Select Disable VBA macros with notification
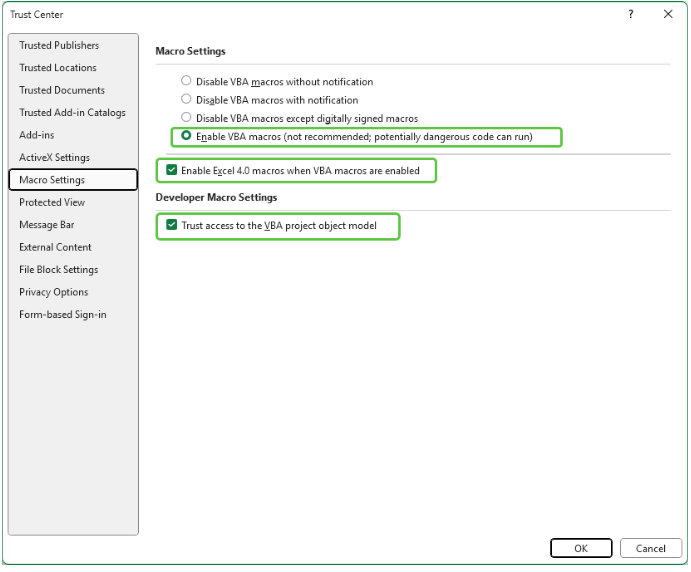Image resolution: width=691 pixels, height=572 pixels. [186, 100]
